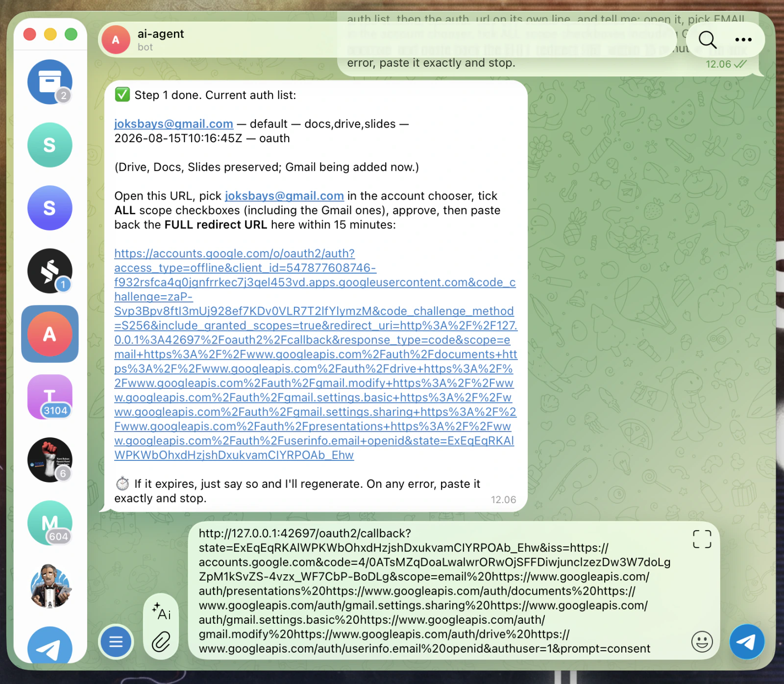Open the teal 'S' avatar chat

49,145
